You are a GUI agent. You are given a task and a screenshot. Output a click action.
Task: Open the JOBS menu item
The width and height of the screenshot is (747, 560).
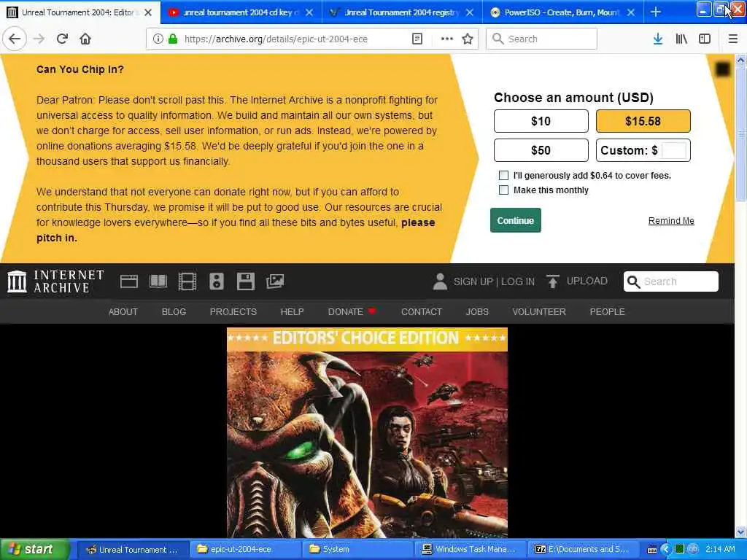coord(477,311)
